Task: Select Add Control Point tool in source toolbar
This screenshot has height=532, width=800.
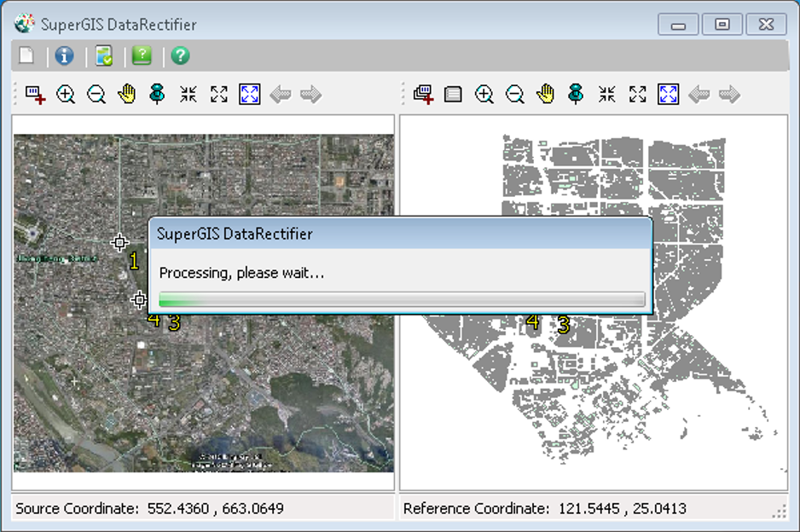Action: [x=35, y=95]
